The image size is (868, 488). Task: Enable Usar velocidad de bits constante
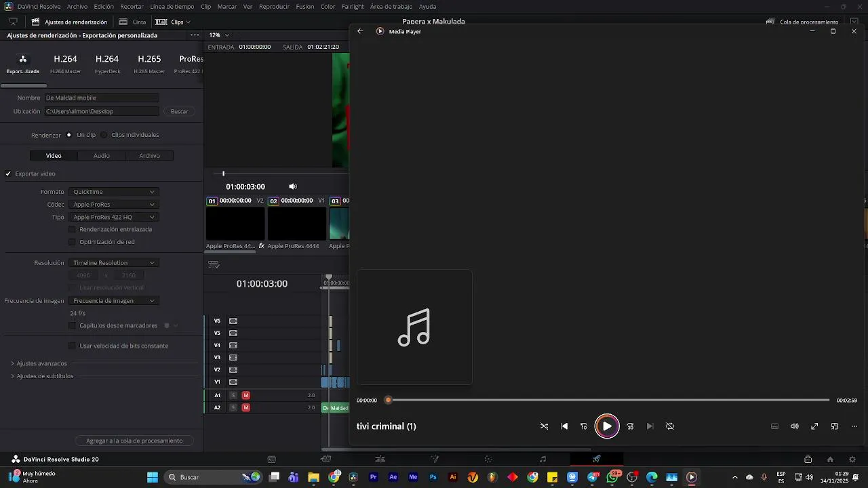pyautogui.click(x=73, y=346)
